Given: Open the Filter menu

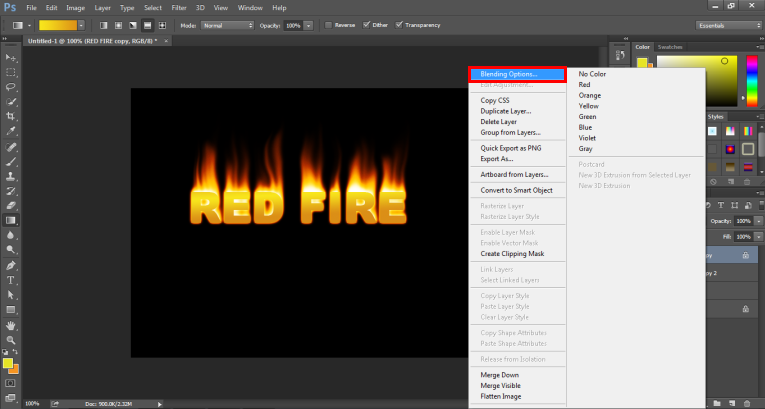Looking at the screenshot, I should [x=178, y=7].
